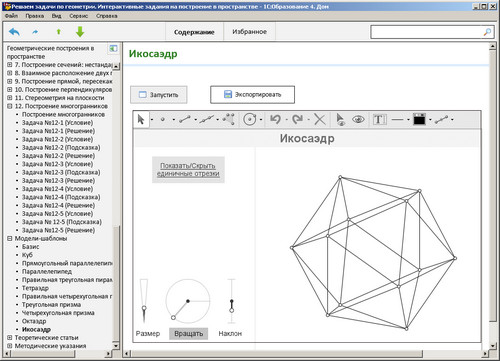This screenshot has width=500, height=361.
Task: Expand section 10 Построение перпендикуляров
Action: [x=10, y=89]
